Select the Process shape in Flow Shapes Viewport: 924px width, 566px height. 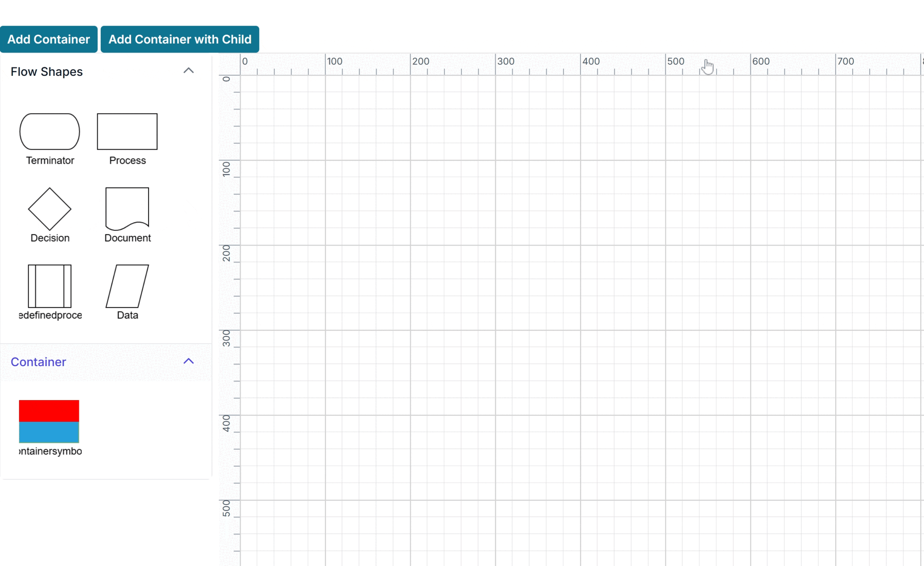(x=127, y=132)
